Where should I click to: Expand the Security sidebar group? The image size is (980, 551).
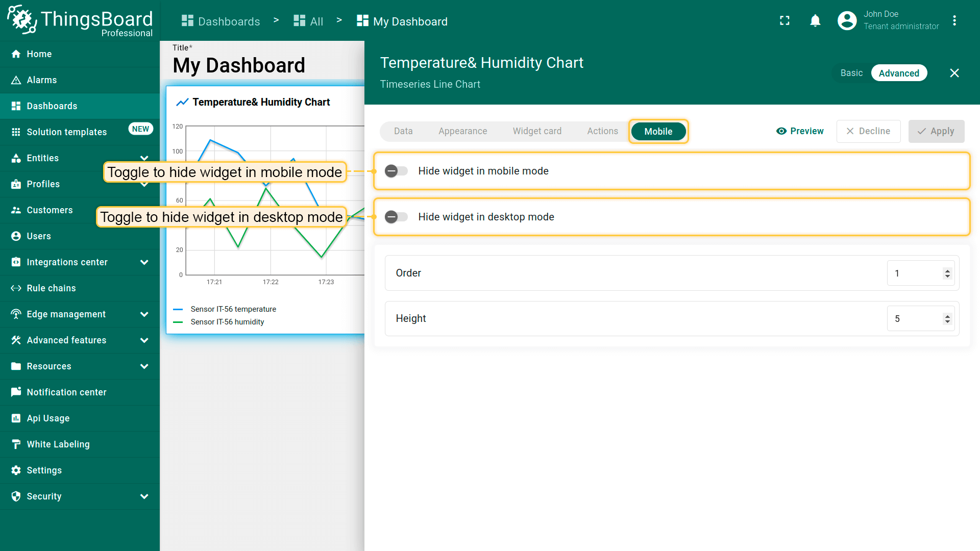coord(144,496)
